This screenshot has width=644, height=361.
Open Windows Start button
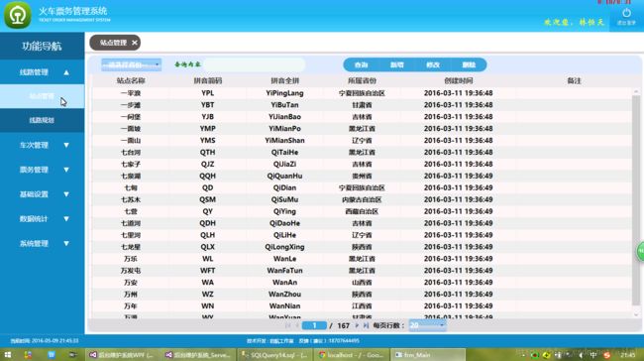pos(7,355)
